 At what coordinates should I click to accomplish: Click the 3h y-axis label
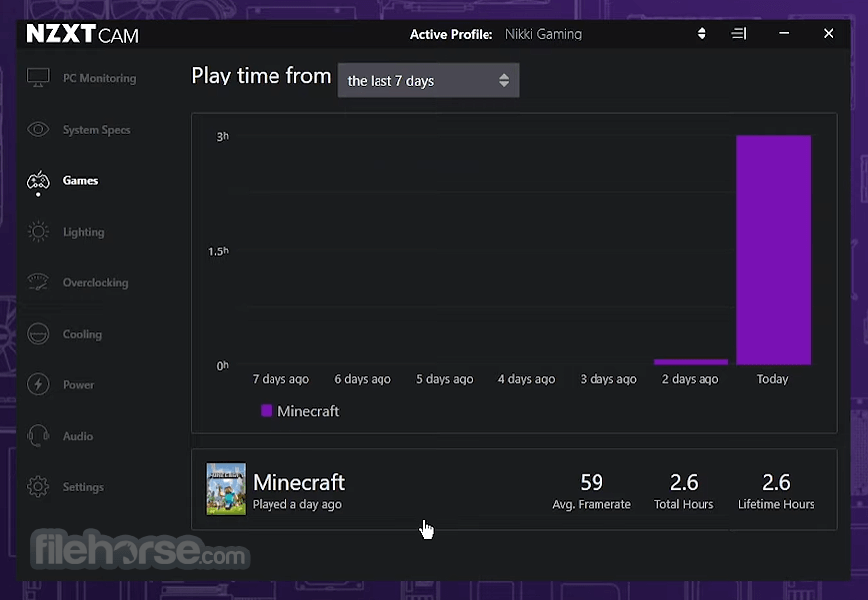[x=223, y=136]
